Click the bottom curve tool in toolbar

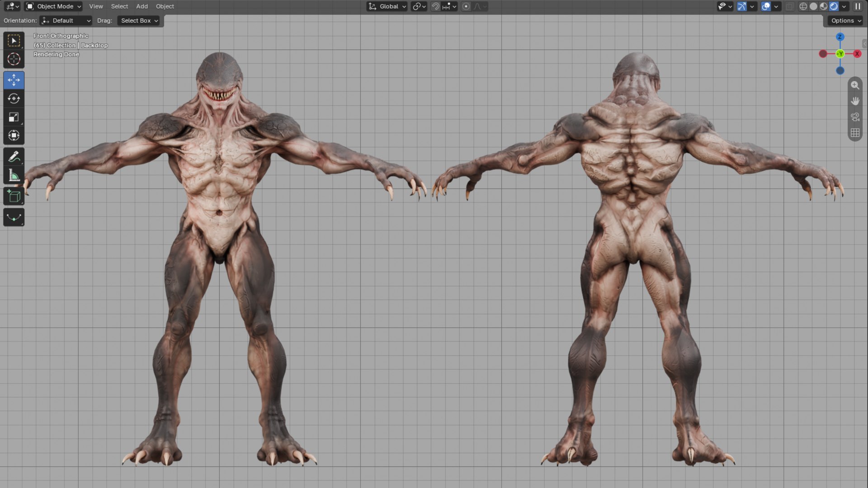coord(14,217)
